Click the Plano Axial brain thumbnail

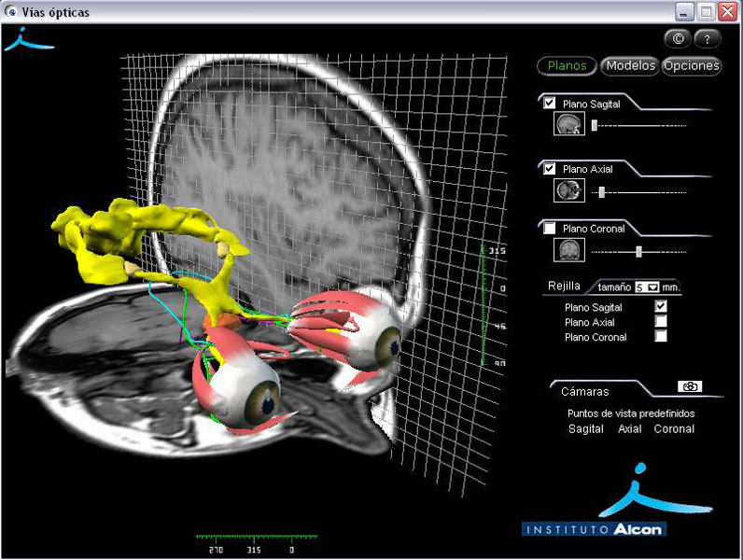click(569, 191)
